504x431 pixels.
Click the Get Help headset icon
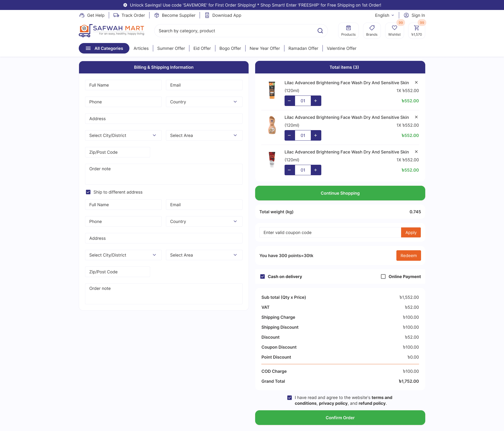pyautogui.click(x=82, y=15)
